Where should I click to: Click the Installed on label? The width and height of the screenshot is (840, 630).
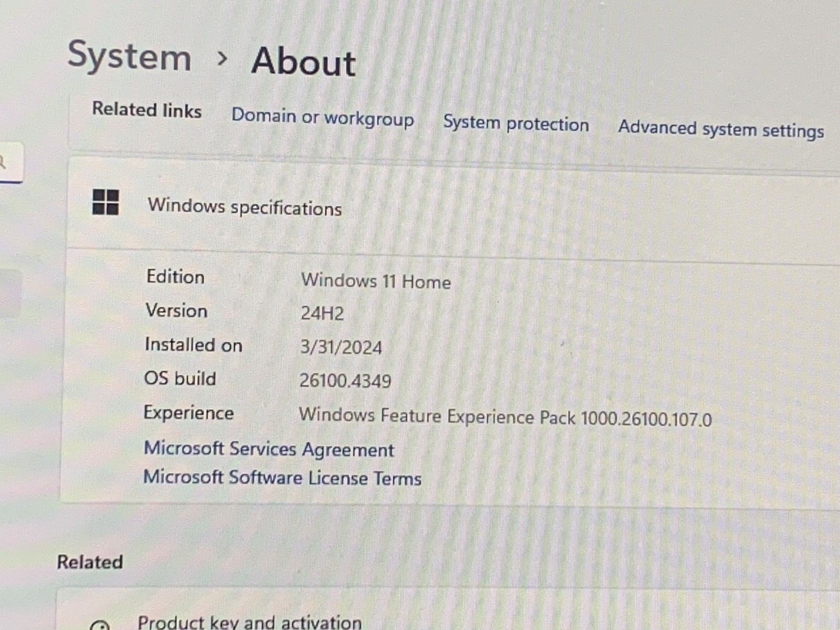[x=194, y=344]
